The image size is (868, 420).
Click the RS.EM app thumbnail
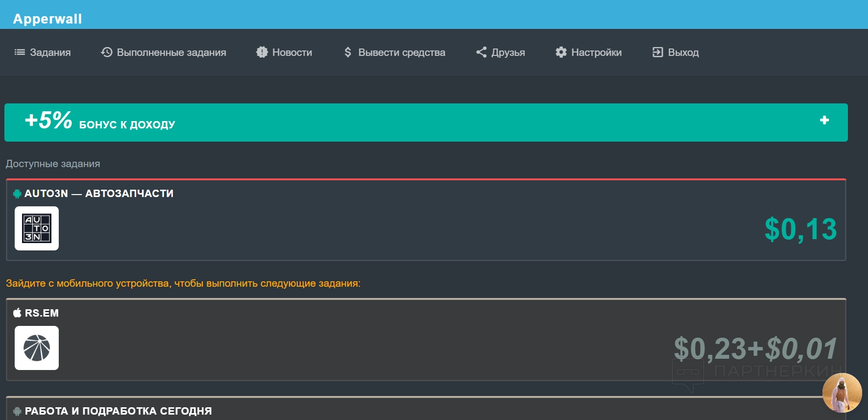click(37, 348)
